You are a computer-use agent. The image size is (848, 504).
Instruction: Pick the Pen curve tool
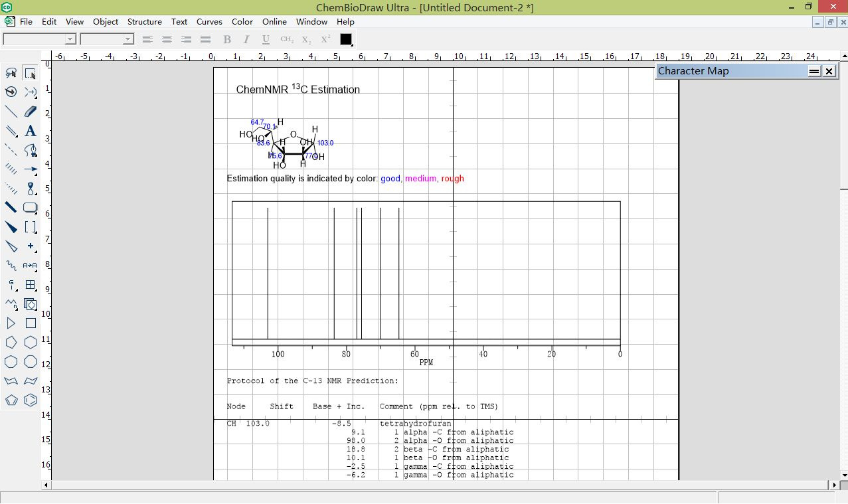pos(29,150)
